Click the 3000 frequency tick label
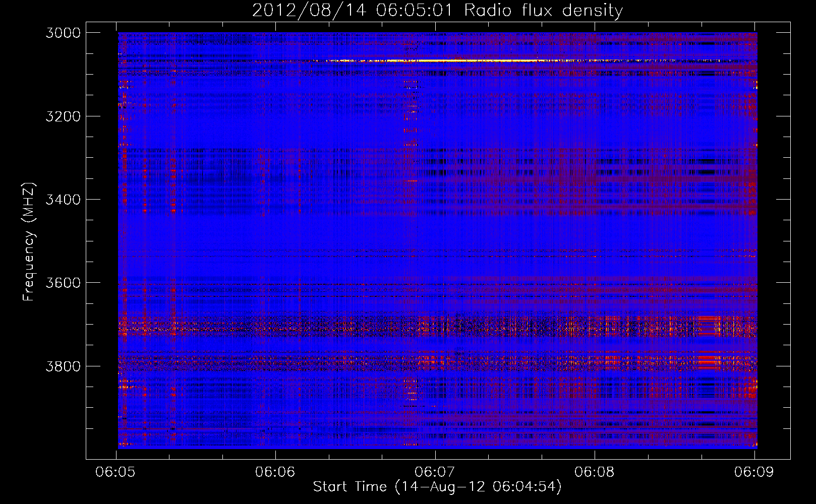Image resolution: width=816 pixels, height=504 pixels. click(63, 33)
